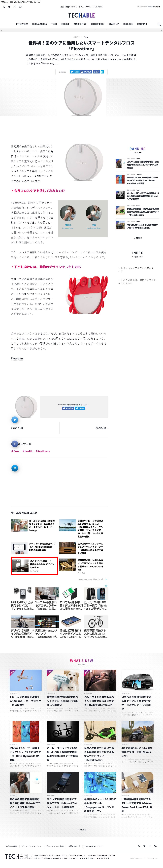Click the floating Hatena B! circle button
Image resolution: width=163 pixels, height=868 pixels.
tap(15, 468)
